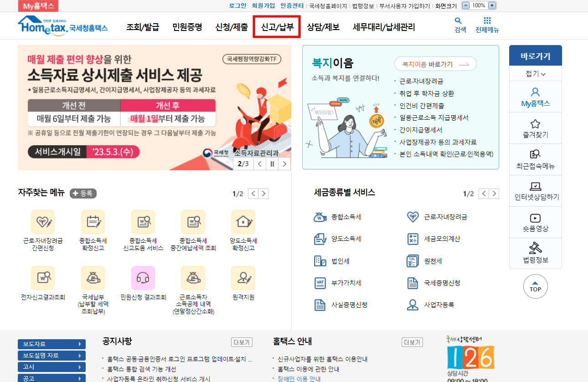Open 신규사업자를 위한 홈택스 이용안내

tap(323, 359)
